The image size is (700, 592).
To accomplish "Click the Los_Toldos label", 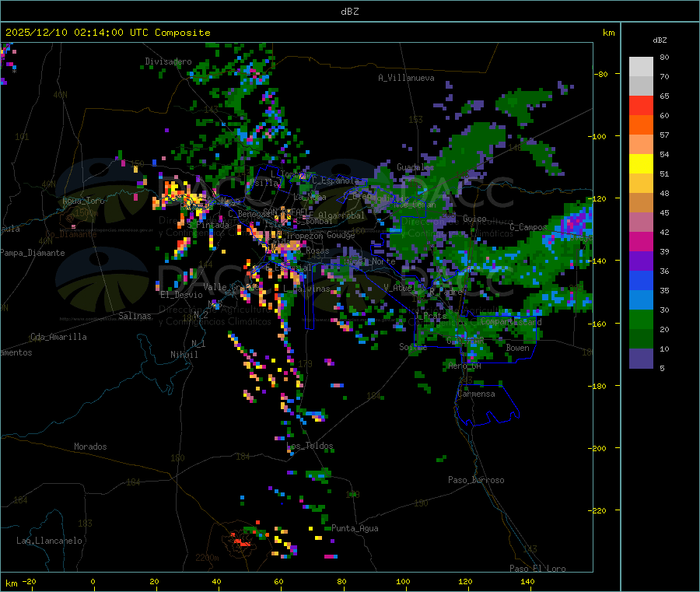I will (x=310, y=446).
